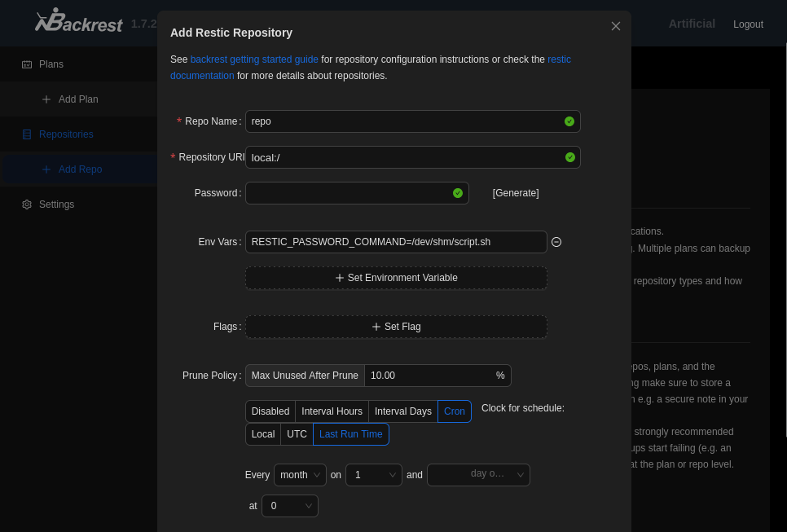Click the Set Environment Variable button
This screenshot has height=532, width=787.
396,278
